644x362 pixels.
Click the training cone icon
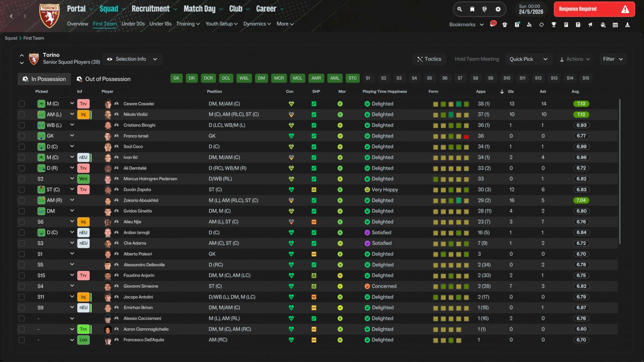pos(627,25)
